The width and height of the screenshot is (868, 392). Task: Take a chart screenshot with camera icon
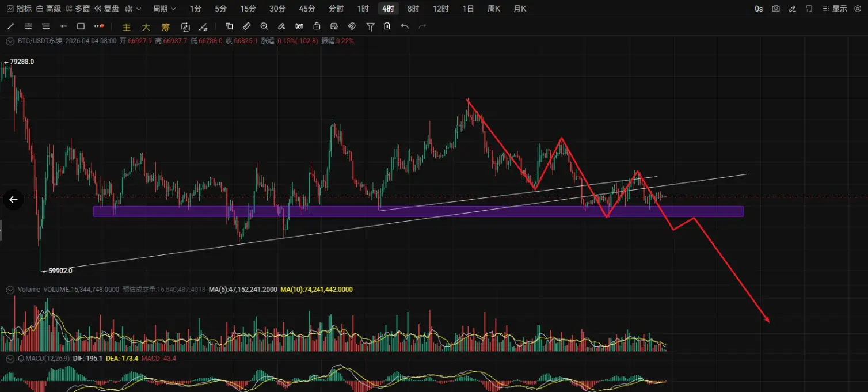click(x=776, y=9)
